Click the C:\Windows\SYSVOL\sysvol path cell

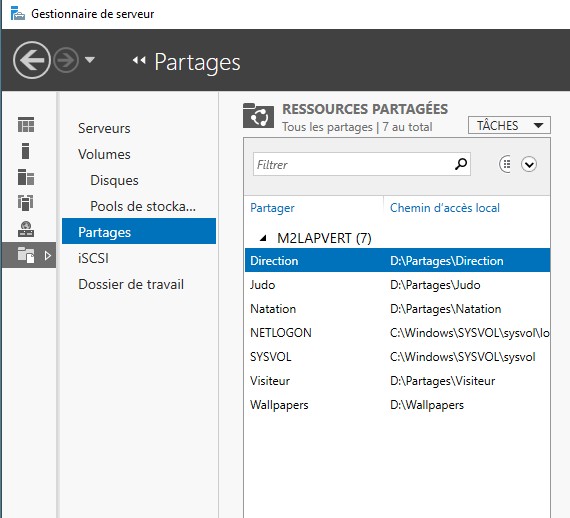click(462, 357)
